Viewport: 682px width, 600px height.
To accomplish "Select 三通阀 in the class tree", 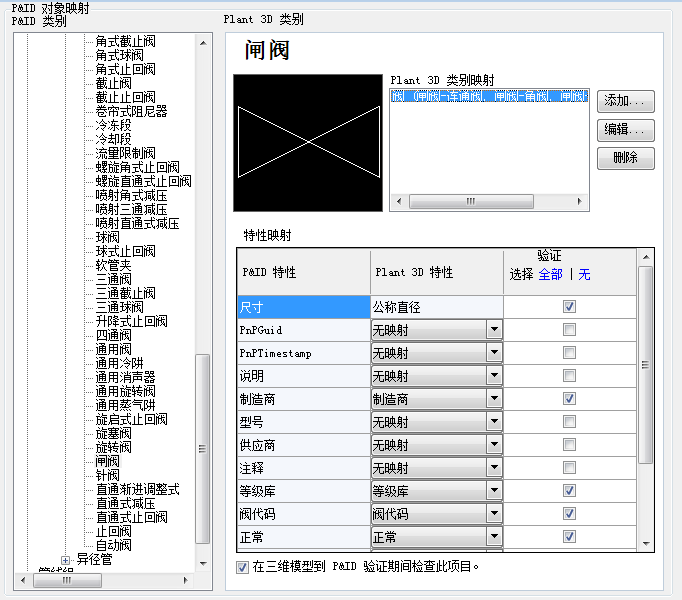I will (113, 279).
